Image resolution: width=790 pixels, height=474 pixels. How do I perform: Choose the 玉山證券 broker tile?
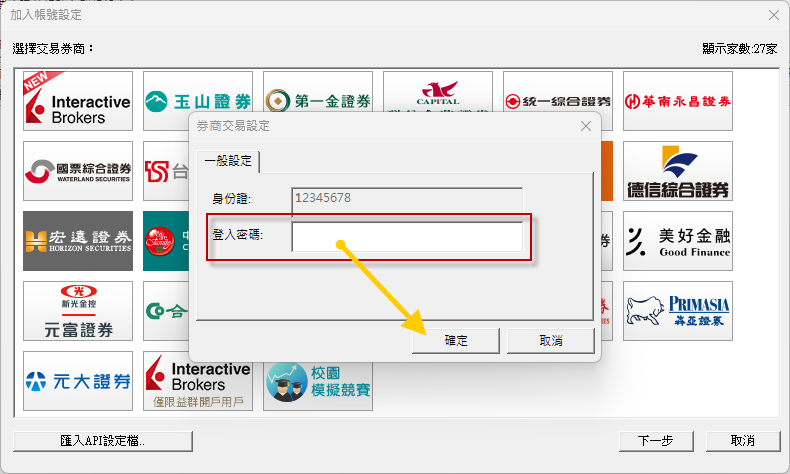pyautogui.click(x=198, y=101)
